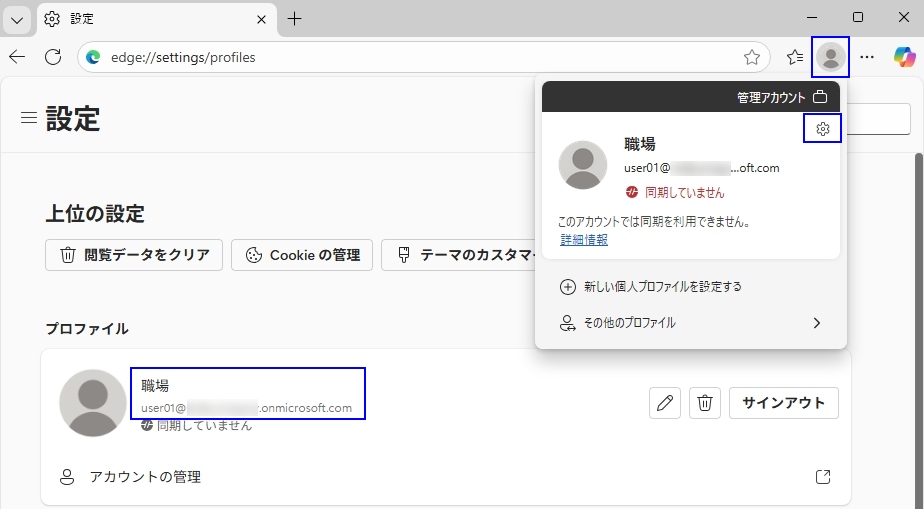Click the 閲覧データをクリア button
The height and width of the screenshot is (509, 924).
coord(134,255)
